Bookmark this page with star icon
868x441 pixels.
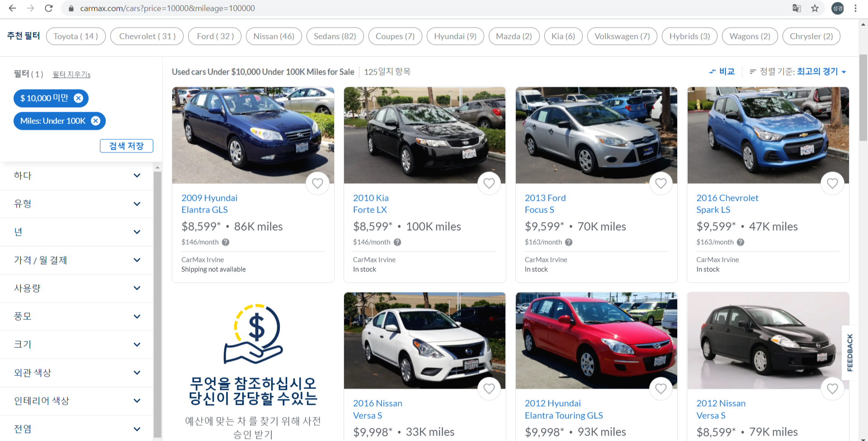[815, 8]
